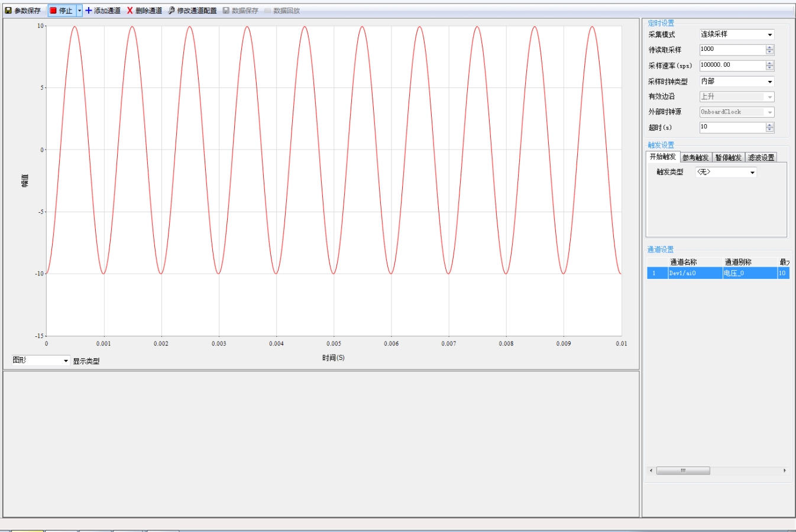Switch to the 暂停触发 tab
796x532 pixels.
click(x=728, y=158)
